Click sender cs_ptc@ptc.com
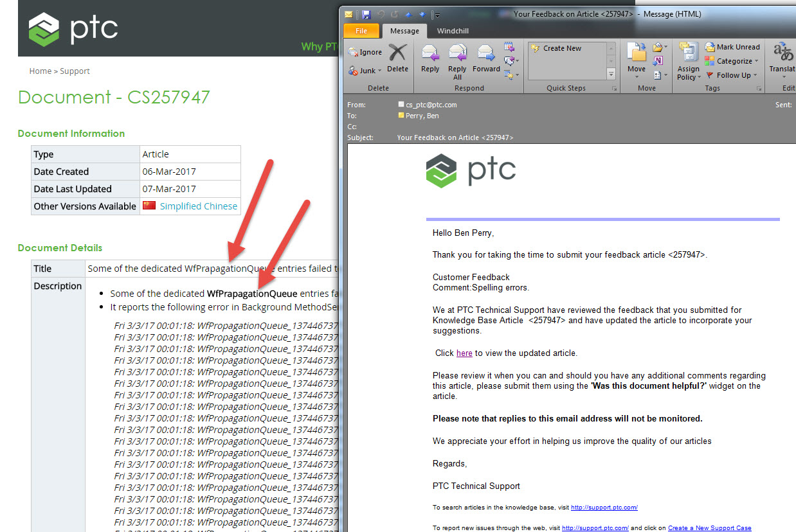The height and width of the screenshot is (532, 796). coord(431,105)
